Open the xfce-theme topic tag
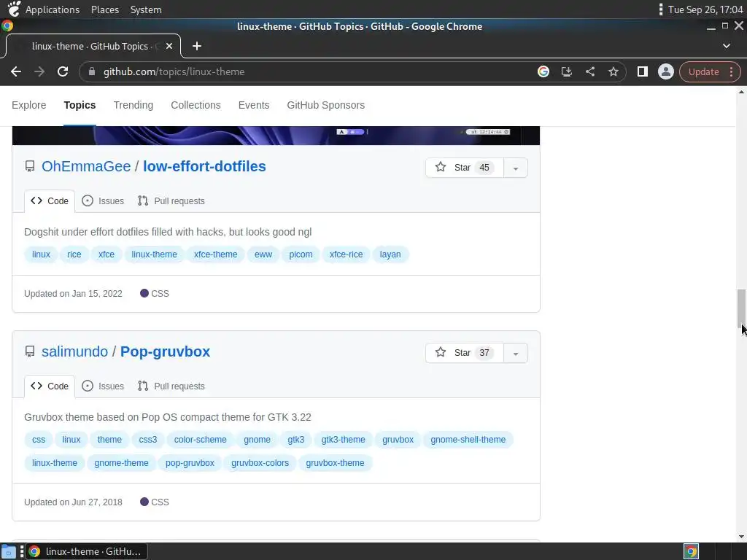 coord(215,254)
